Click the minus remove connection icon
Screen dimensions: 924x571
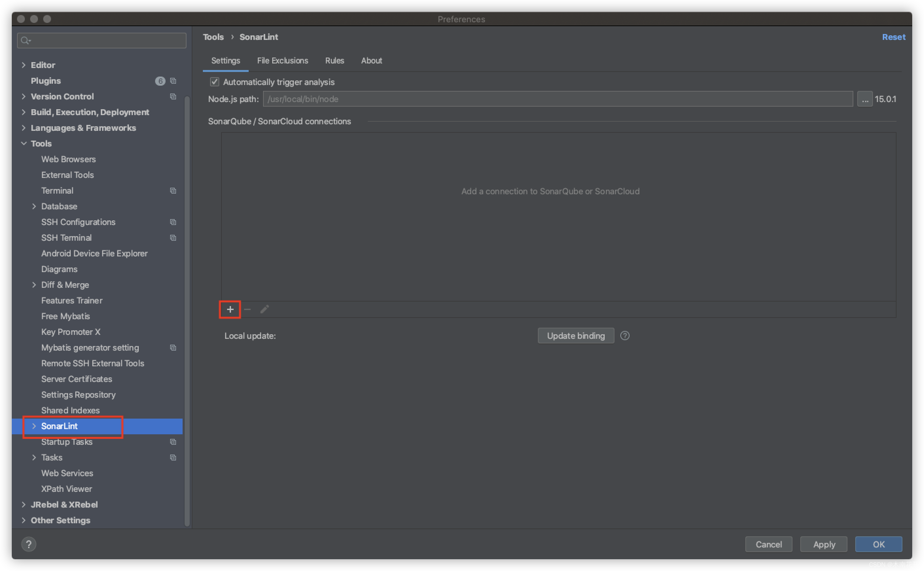pyautogui.click(x=247, y=310)
